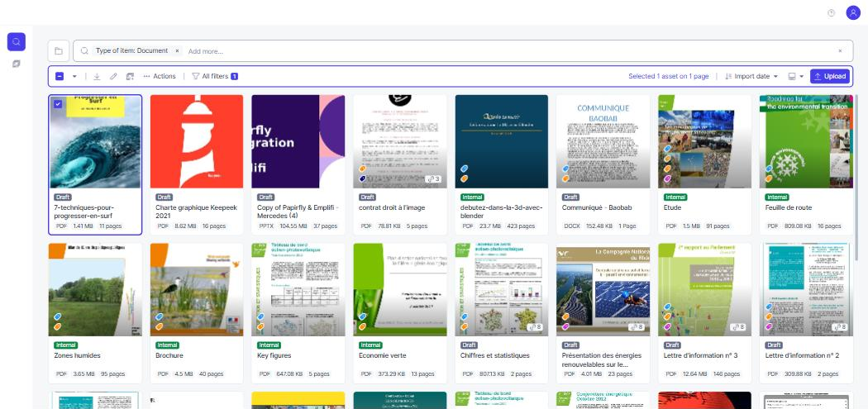Click the orange tag icon on debutez-dans-la-3d-avec-blender thumbnail
The height and width of the screenshot is (409, 868).
[464, 178]
